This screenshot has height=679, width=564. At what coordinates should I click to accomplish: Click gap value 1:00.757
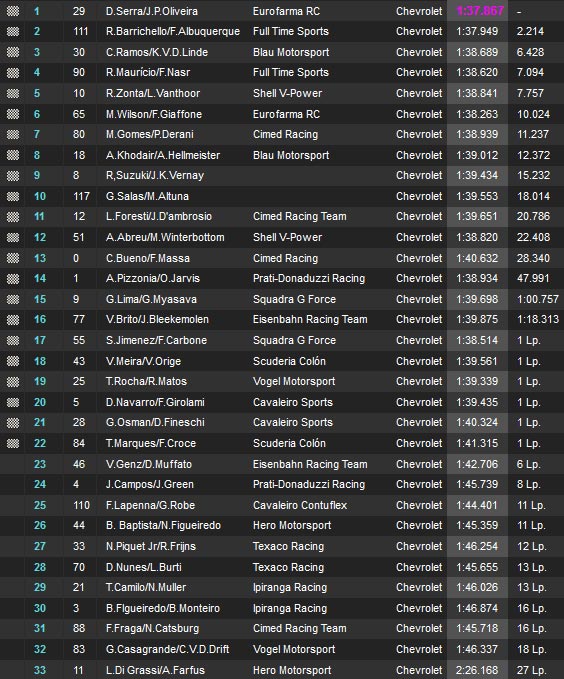[538, 299]
